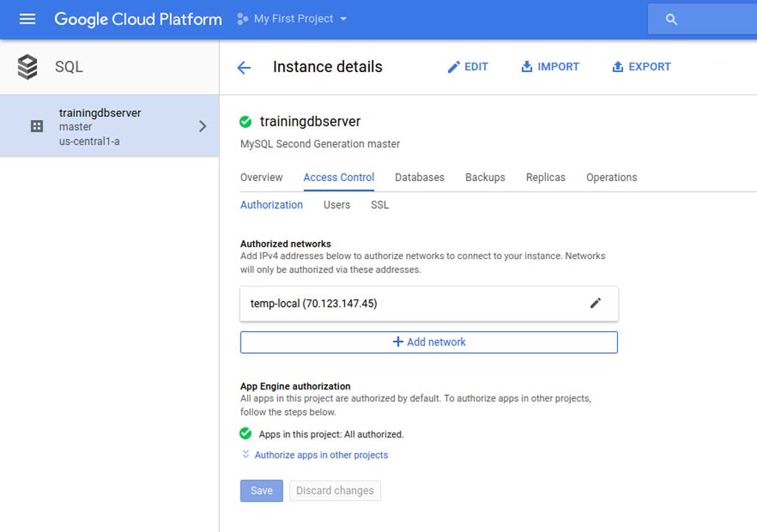Viewport: 757px width, 532px height.
Task: Click the EDIT pencil icon
Action: click(453, 67)
